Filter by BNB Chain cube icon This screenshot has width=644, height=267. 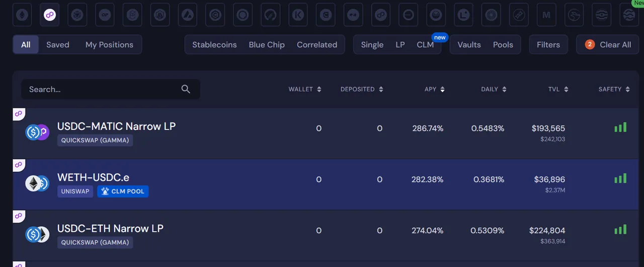click(77, 15)
